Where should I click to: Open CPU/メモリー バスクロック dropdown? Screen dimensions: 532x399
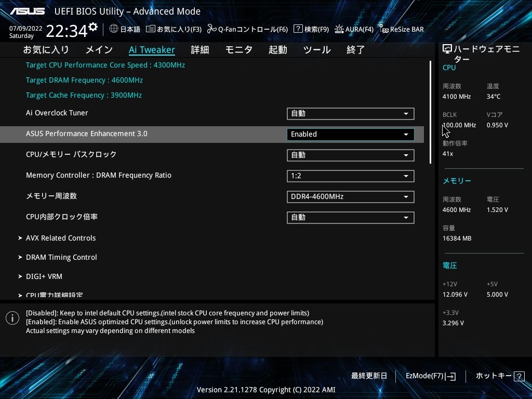coord(351,155)
